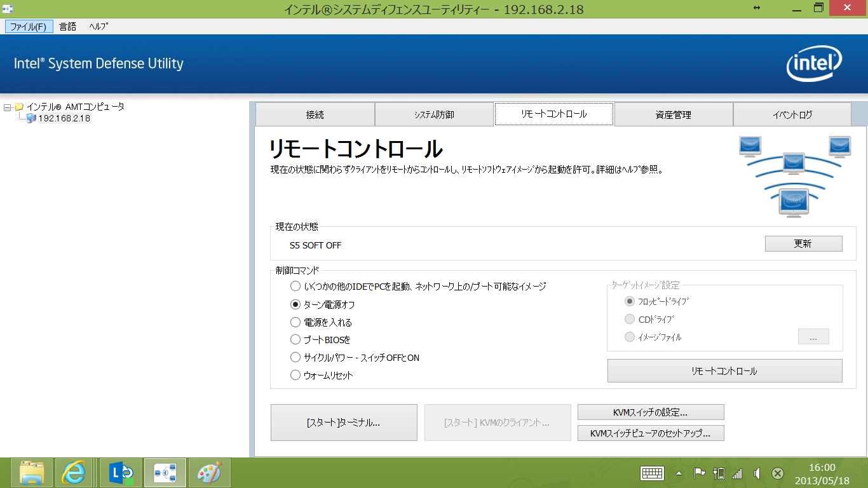Click the [スタート]ターミナル... button
Screen dimensions: 868x488
[x=344, y=423]
